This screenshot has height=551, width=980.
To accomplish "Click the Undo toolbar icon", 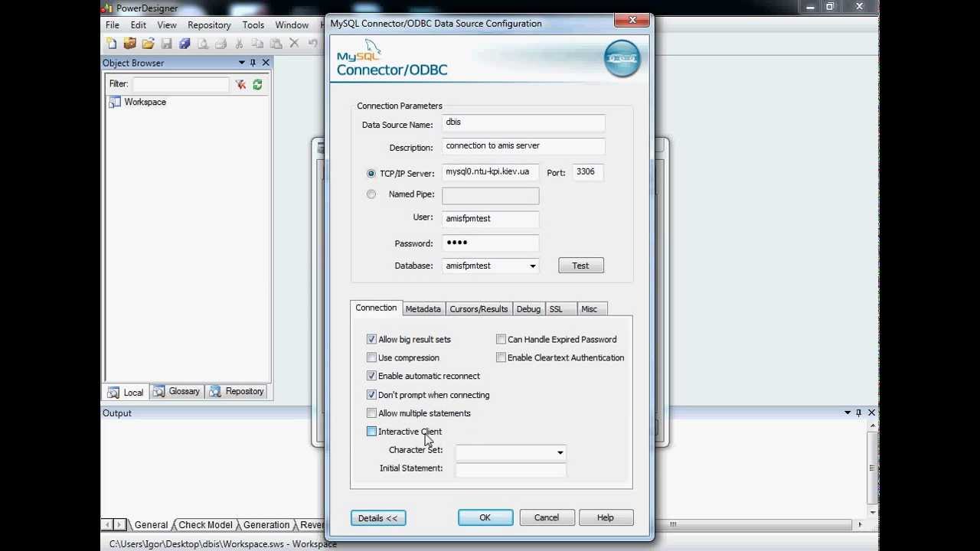I will pos(312,44).
